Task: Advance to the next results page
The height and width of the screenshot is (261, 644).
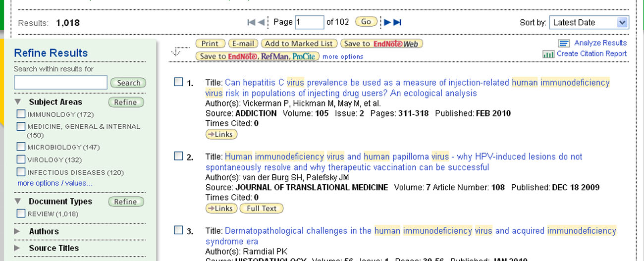Action: 387,22
